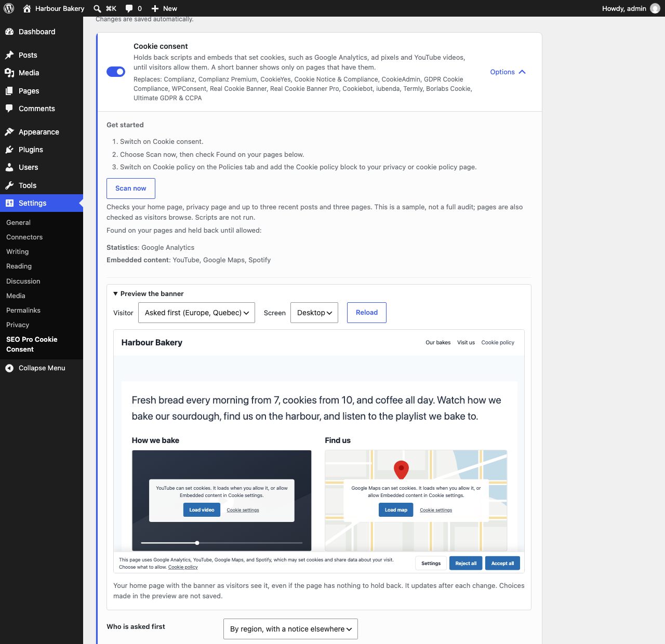Click the WordPress logo icon
This screenshot has height=644, width=665.
coord(9,8)
